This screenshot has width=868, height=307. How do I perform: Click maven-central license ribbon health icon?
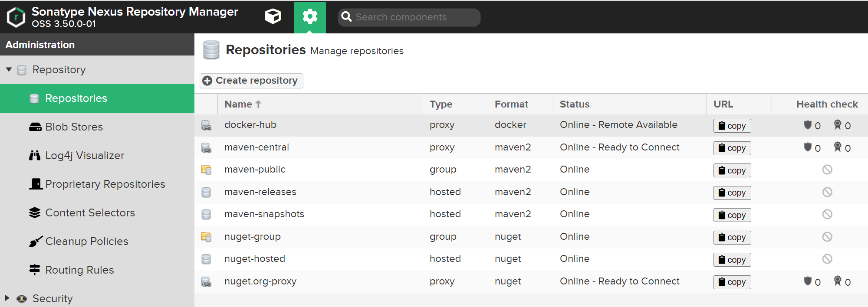pos(838,147)
